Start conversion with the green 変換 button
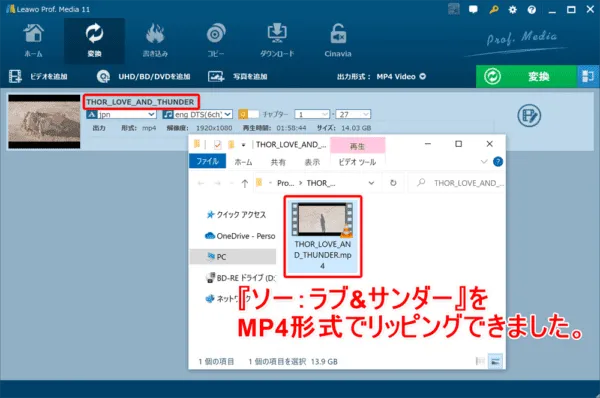The image size is (600, 398). 526,77
